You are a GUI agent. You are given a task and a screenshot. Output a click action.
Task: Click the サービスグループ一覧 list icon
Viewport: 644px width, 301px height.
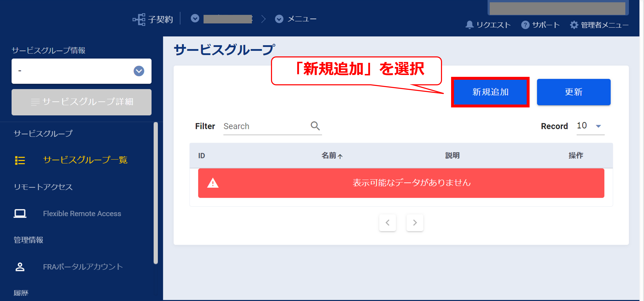[20, 160]
